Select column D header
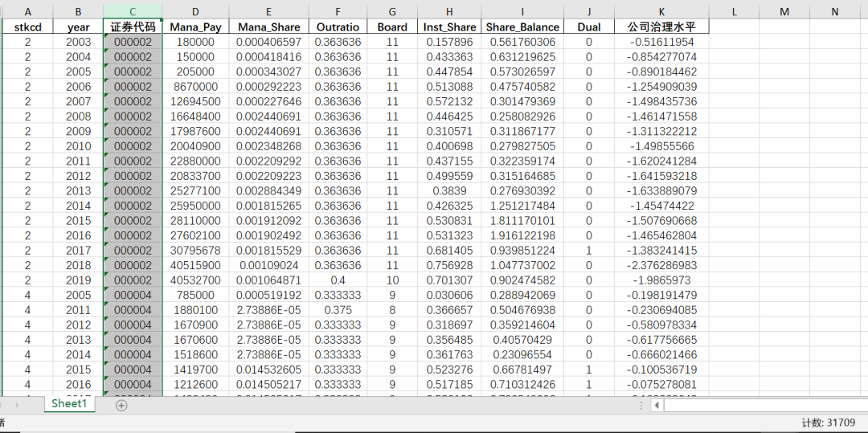 [x=195, y=11]
